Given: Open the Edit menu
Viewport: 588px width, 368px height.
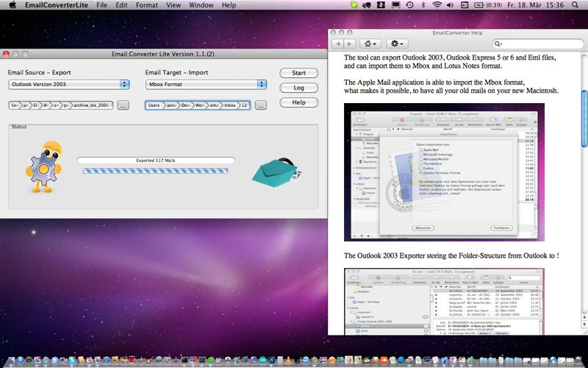Looking at the screenshot, I should point(121,5).
